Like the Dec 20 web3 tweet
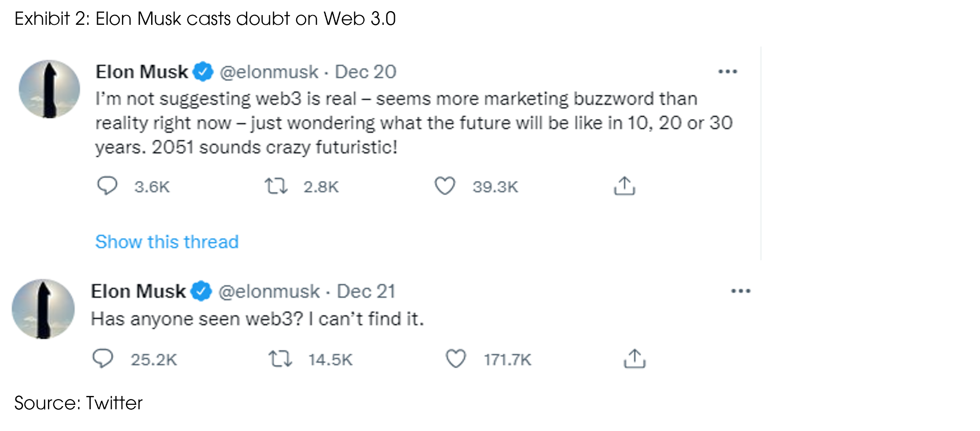Screen dimensions: 980x431 click(x=445, y=186)
